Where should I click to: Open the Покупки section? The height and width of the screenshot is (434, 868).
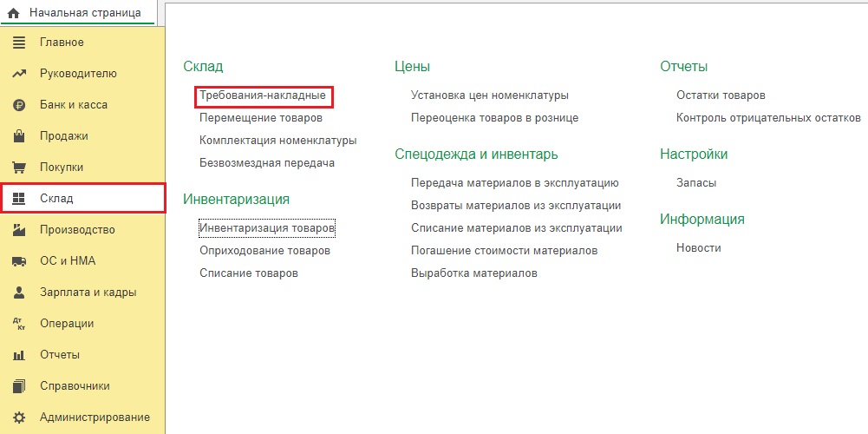82,168
